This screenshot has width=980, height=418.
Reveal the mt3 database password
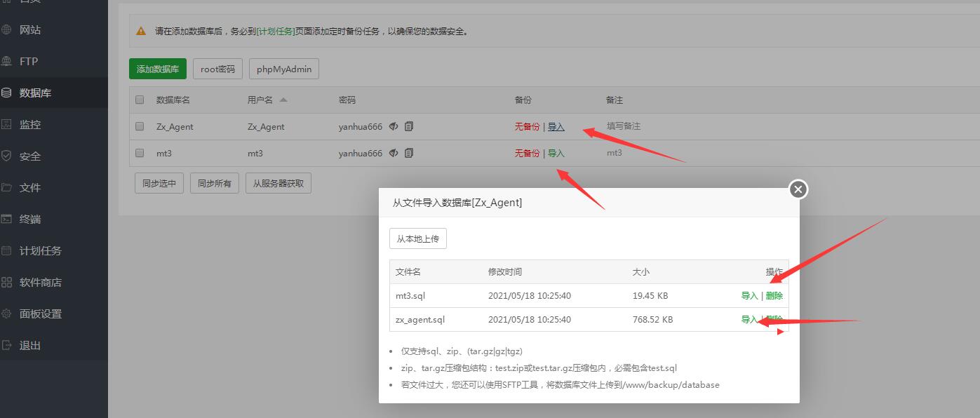(394, 153)
